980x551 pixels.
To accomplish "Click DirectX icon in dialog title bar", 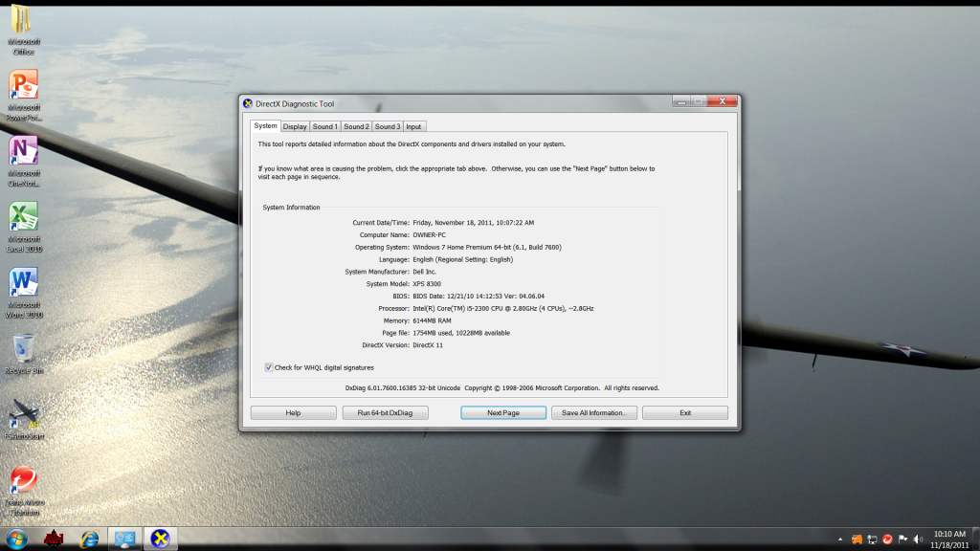I will pyautogui.click(x=248, y=103).
